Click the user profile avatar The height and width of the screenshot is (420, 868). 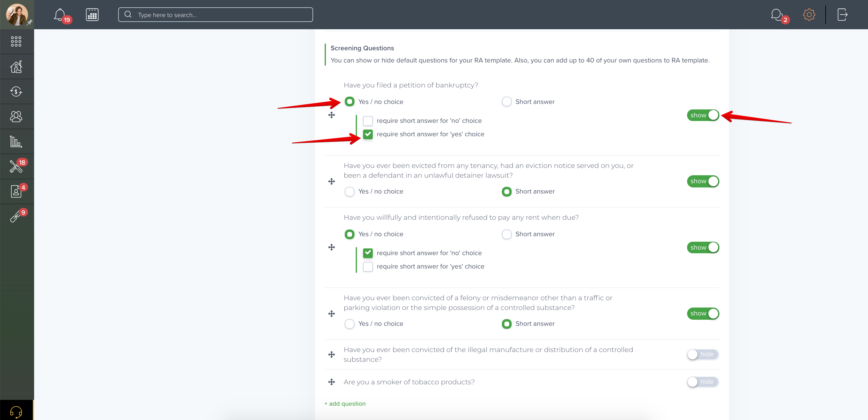pos(16,15)
